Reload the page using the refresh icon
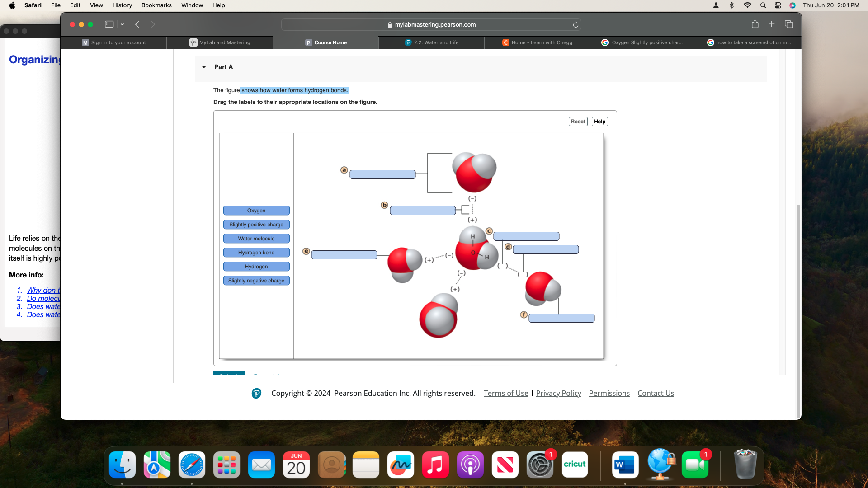 576,24
